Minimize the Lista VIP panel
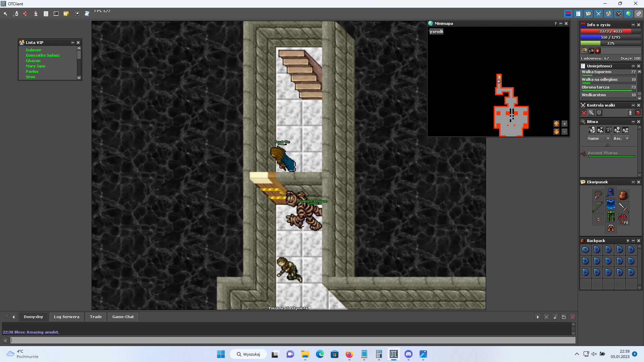Screen dimensions: 644x362 coord(72,43)
